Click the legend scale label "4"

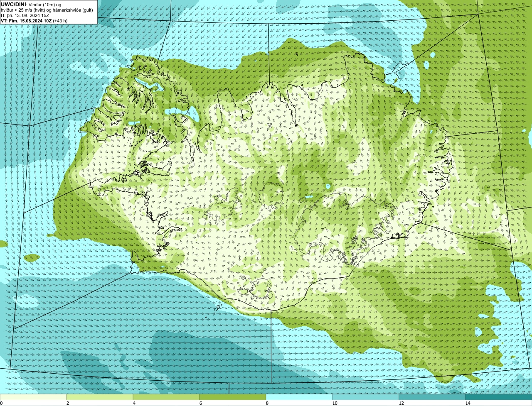134,403
